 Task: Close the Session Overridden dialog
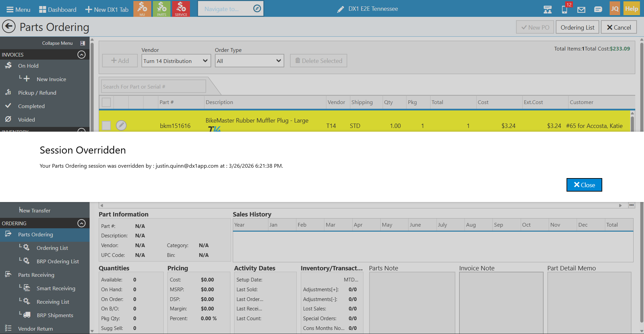[x=584, y=185]
